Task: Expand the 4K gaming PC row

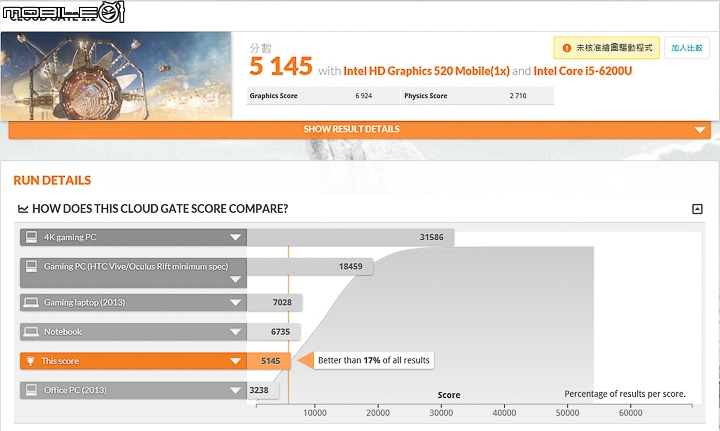Action: pyautogui.click(x=235, y=237)
